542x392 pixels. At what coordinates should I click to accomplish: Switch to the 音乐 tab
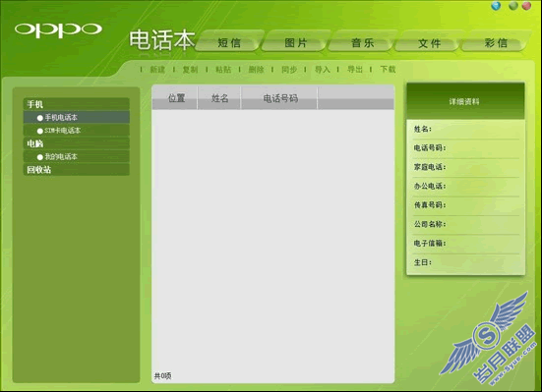[x=362, y=42]
